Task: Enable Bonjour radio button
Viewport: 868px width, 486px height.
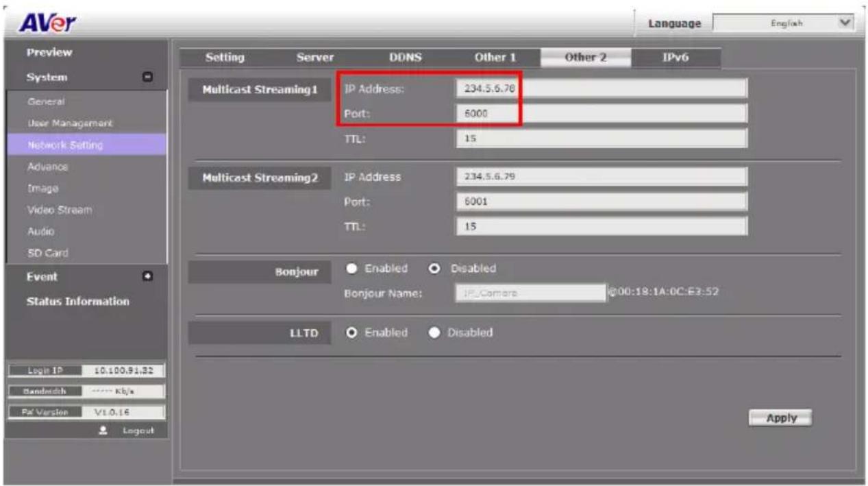Action: point(351,269)
